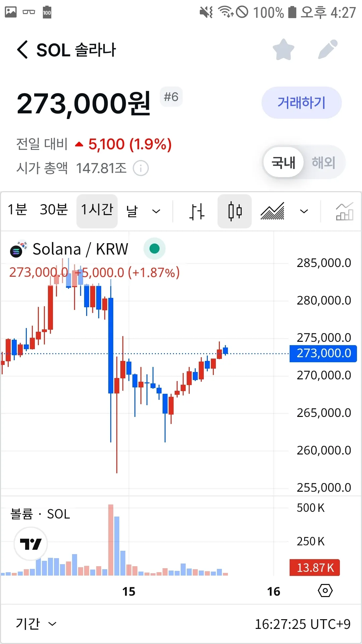This screenshot has height=644, width=362.
Task: Open the indicators chart icon
Action: [344, 211]
